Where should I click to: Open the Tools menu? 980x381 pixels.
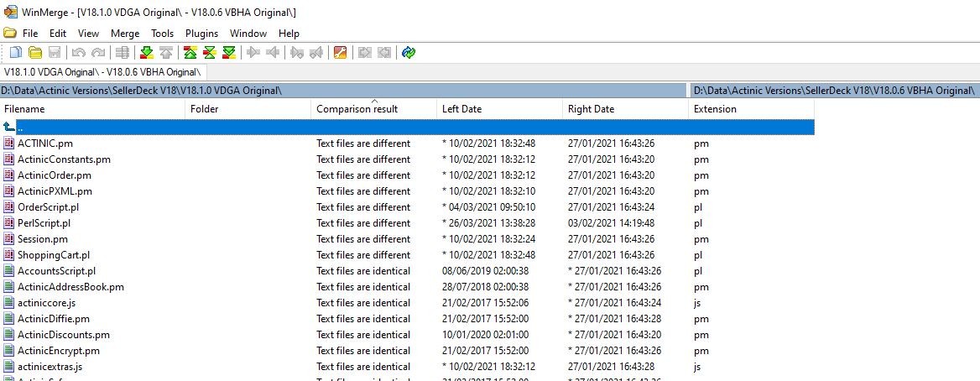tap(162, 34)
